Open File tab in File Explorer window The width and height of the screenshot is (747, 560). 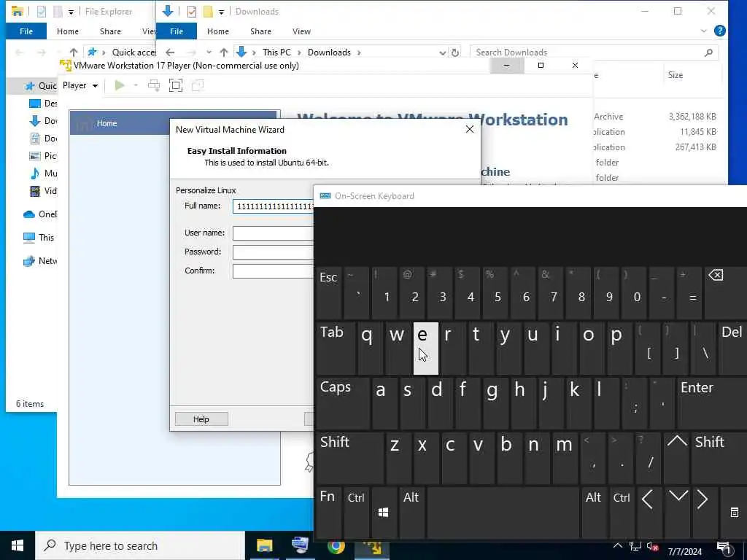[26, 31]
